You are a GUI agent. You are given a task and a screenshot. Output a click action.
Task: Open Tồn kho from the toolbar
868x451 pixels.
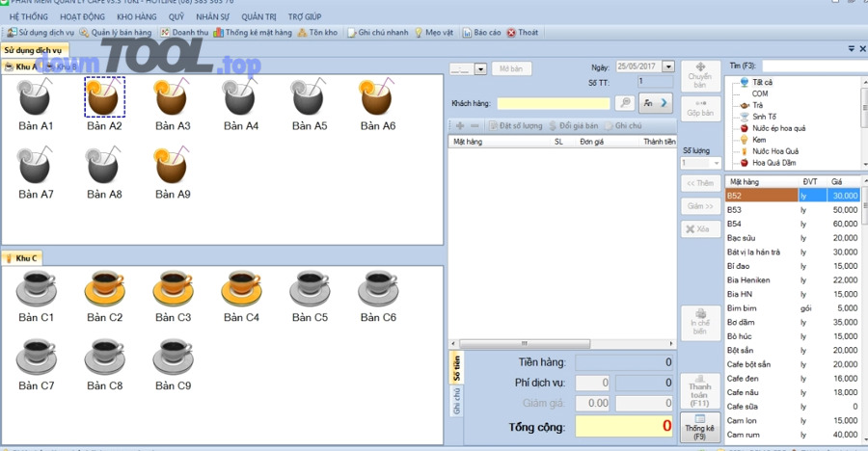pyautogui.click(x=317, y=33)
